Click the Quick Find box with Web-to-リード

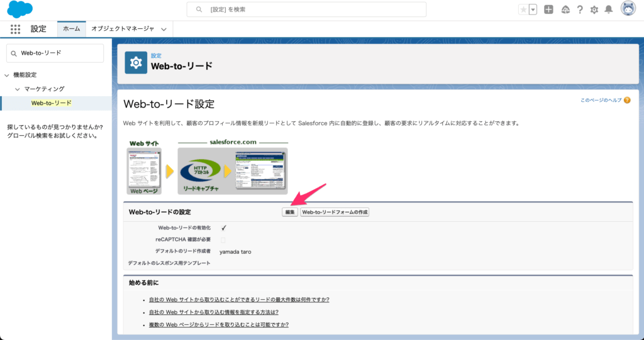55,53
